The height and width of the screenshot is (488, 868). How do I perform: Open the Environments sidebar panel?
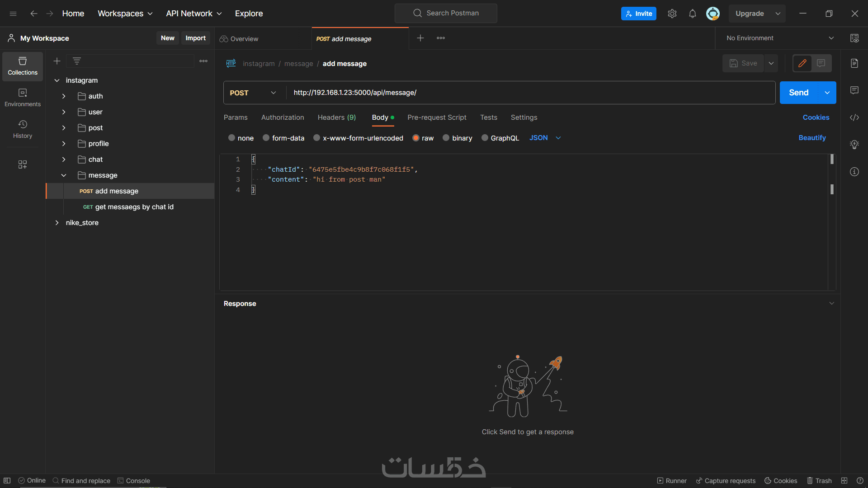pos(23,98)
